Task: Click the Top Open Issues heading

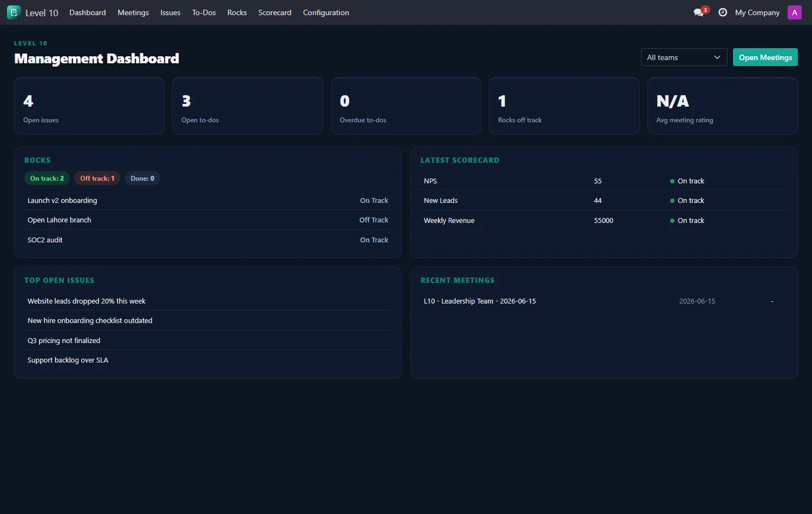Action: (59, 280)
